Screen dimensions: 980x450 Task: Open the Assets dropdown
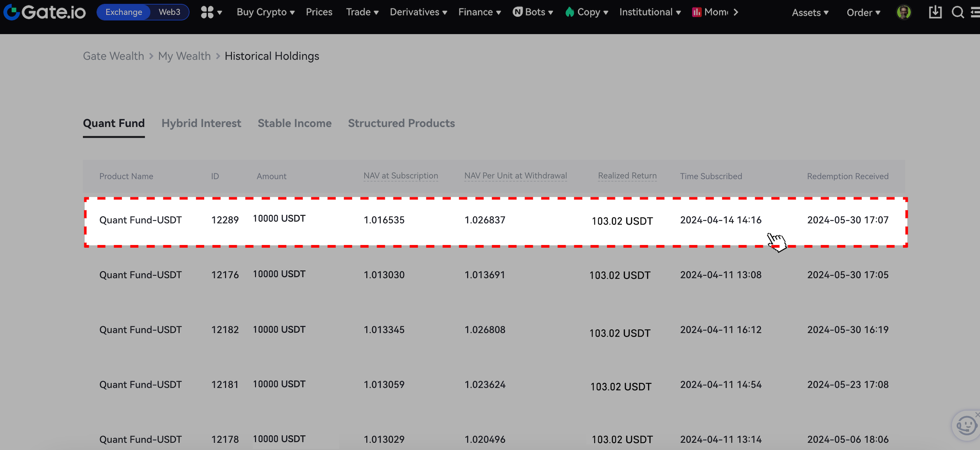pyautogui.click(x=810, y=12)
